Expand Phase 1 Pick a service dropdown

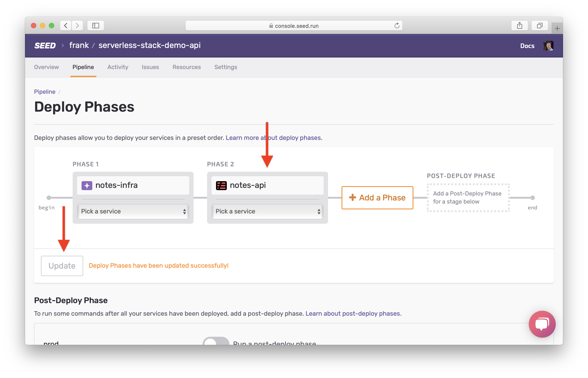point(133,211)
